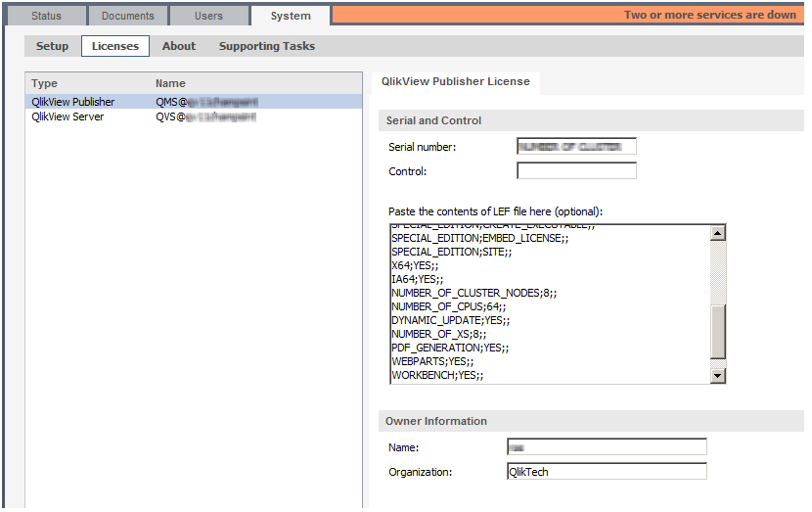Click the owner Name input field
Image resolution: width=812 pixels, height=512 pixels.
607,447
